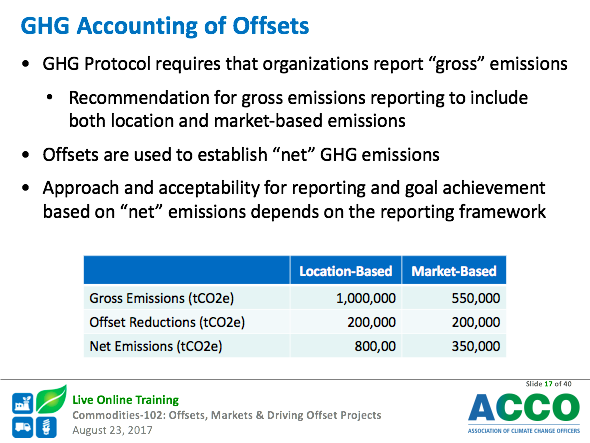Image resolution: width=590 pixels, height=443 pixels.
Task: Click the 'GHG Accounting of Offsets' title
Action: tap(165, 26)
